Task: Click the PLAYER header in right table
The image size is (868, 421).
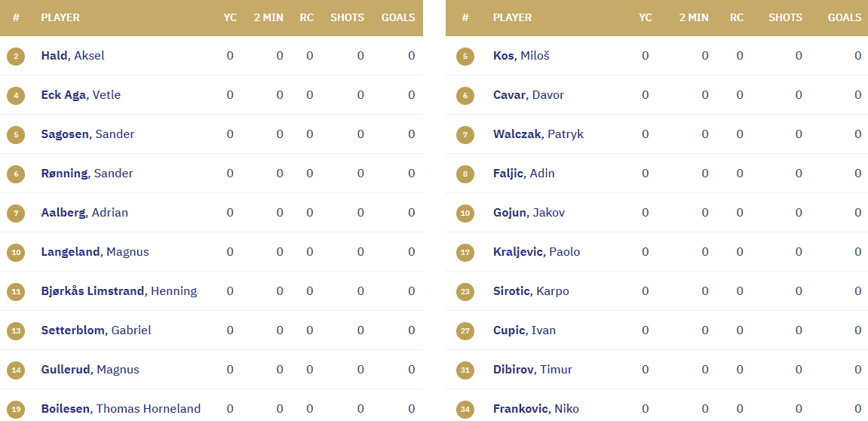Action: (512, 17)
